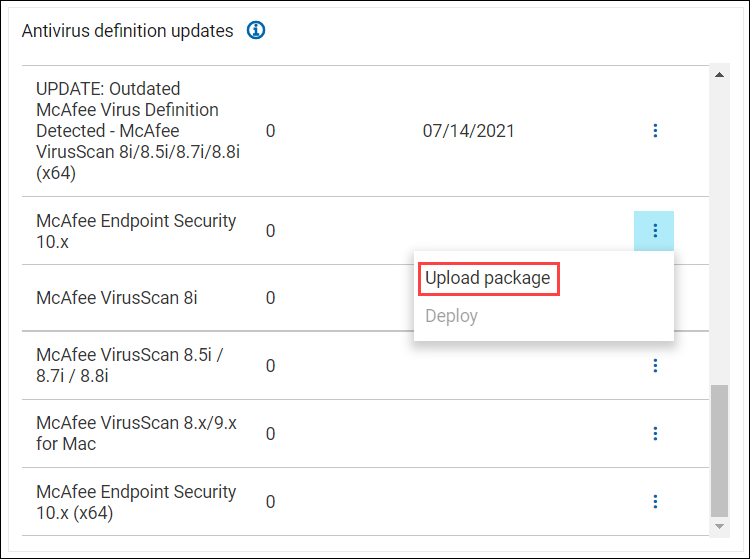Screen dimensions: 750x559
Task: Select the McAfee Endpoint Security 10.x (x64) name
Action: pyautogui.click(x=136, y=502)
